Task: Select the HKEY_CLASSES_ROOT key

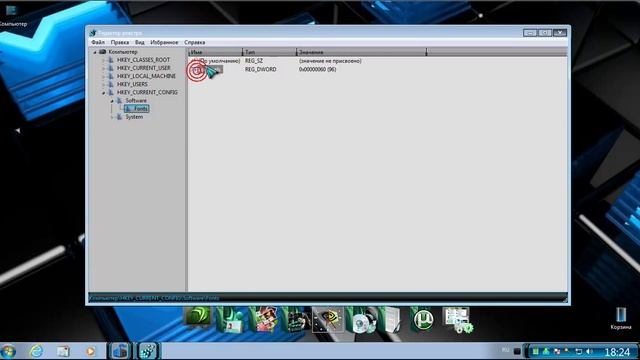Action: point(143,60)
